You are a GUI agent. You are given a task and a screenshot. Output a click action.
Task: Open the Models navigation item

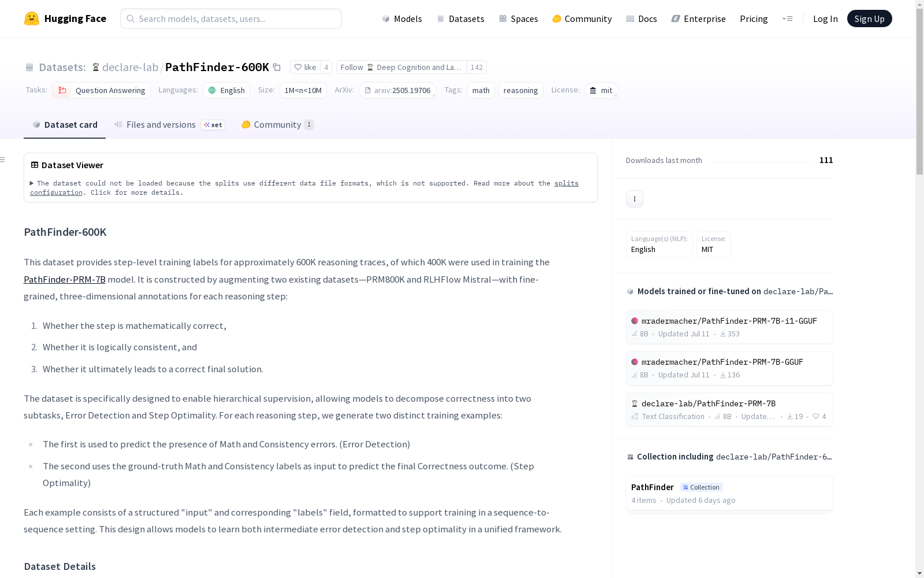402,18
